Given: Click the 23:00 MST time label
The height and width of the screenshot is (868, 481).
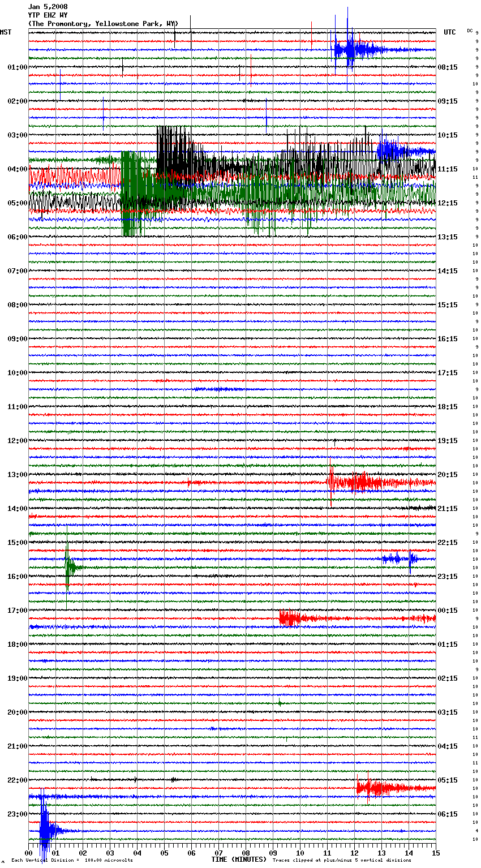Looking at the screenshot, I should (18, 814).
